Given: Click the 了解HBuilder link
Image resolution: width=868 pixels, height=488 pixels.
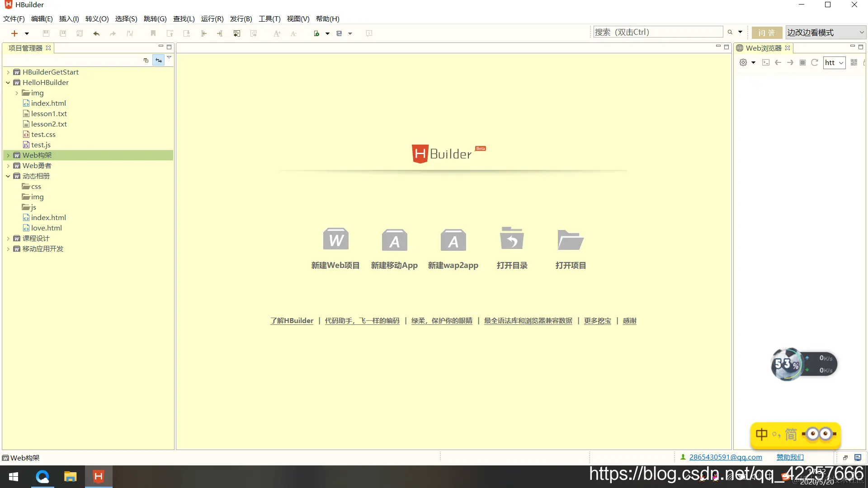Looking at the screenshot, I should (x=292, y=320).
